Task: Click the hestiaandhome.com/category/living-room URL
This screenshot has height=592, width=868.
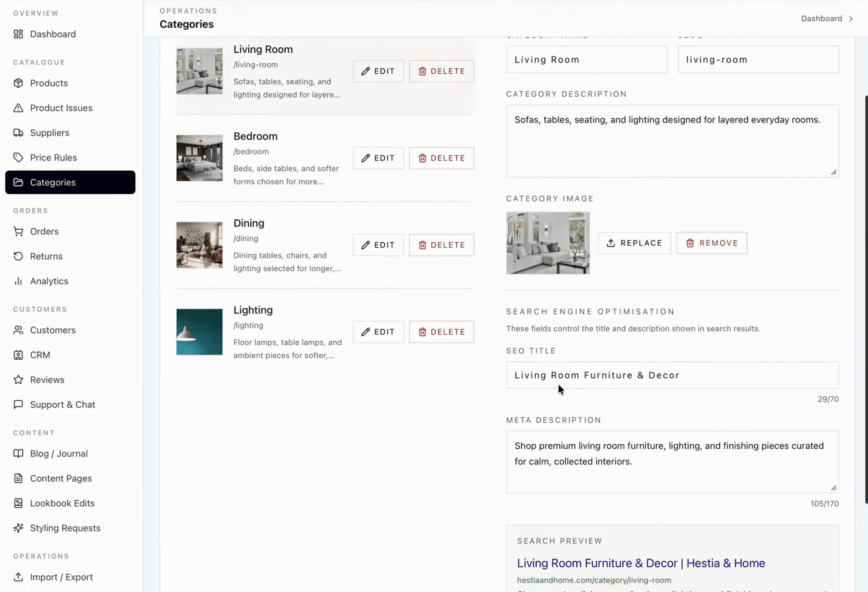Action: [594, 580]
